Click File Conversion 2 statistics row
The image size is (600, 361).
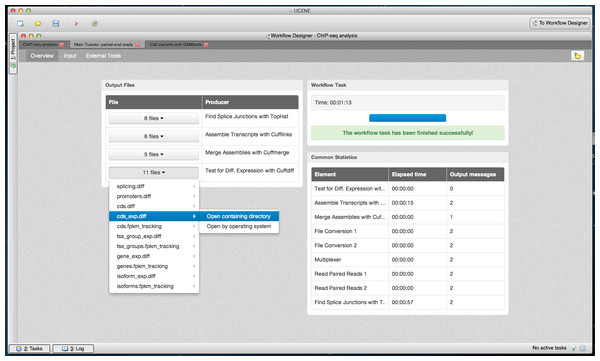coord(408,245)
